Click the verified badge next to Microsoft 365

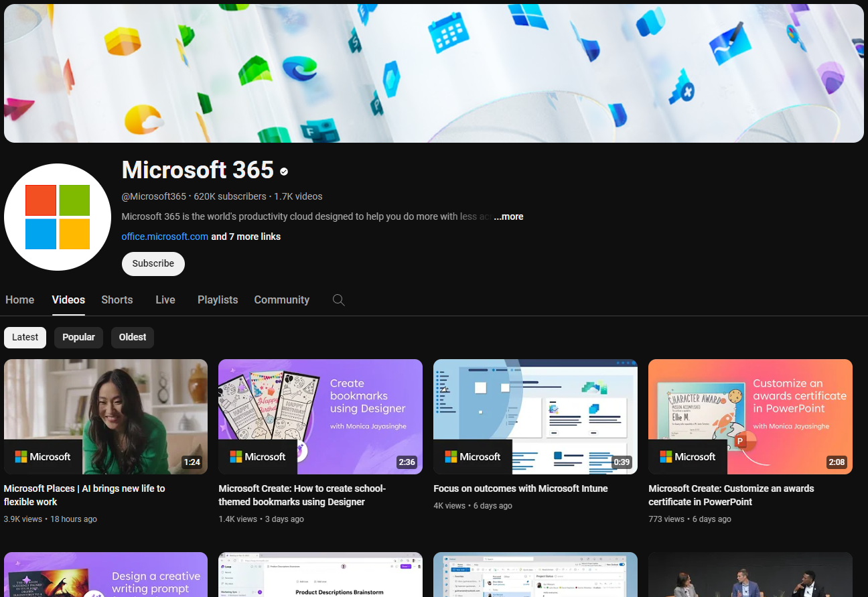point(283,171)
